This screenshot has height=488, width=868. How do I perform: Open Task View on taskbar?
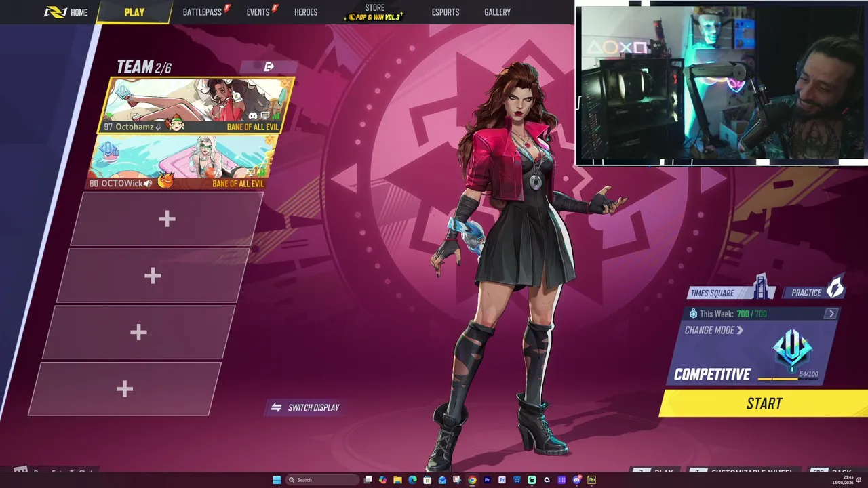(x=368, y=480)
